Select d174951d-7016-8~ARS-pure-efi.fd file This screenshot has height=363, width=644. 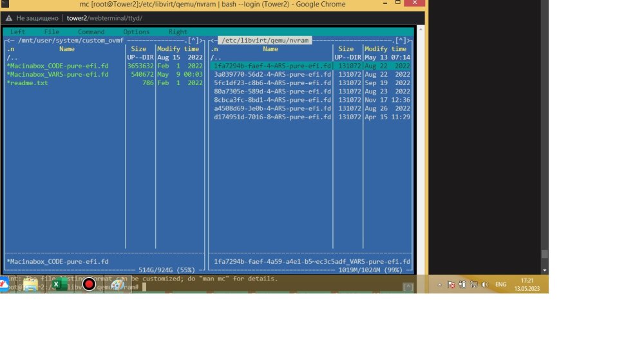point(272,117)
